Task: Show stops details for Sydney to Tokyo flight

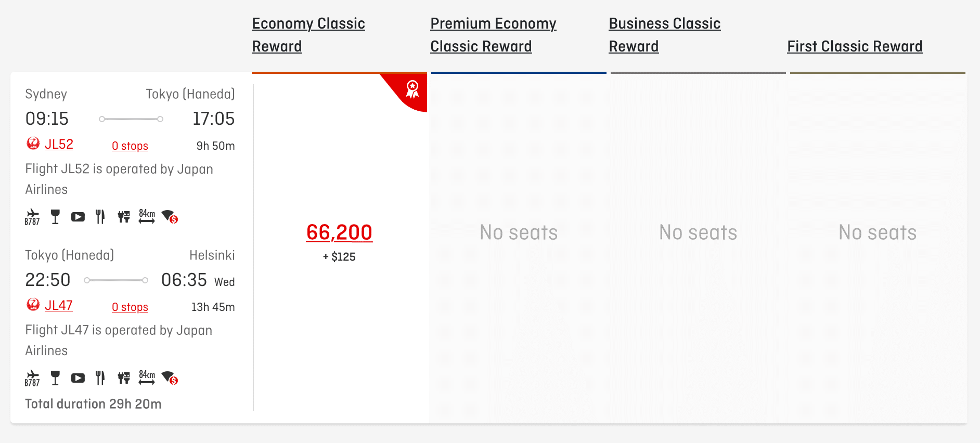Action: pos(130,146)
